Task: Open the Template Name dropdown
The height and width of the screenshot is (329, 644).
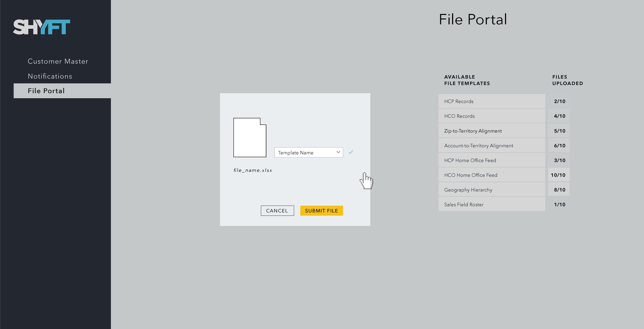Action: tap(308, 152)
